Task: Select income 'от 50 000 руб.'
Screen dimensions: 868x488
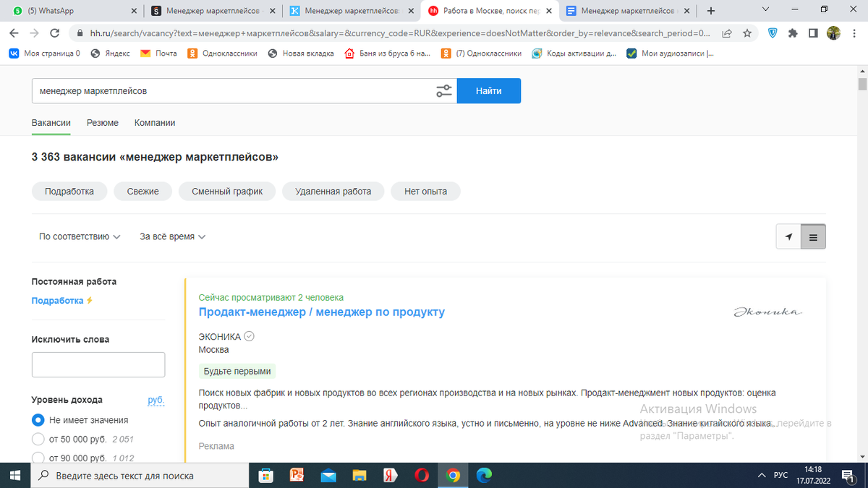Action: pyautogui.click(x=38, y=439)
